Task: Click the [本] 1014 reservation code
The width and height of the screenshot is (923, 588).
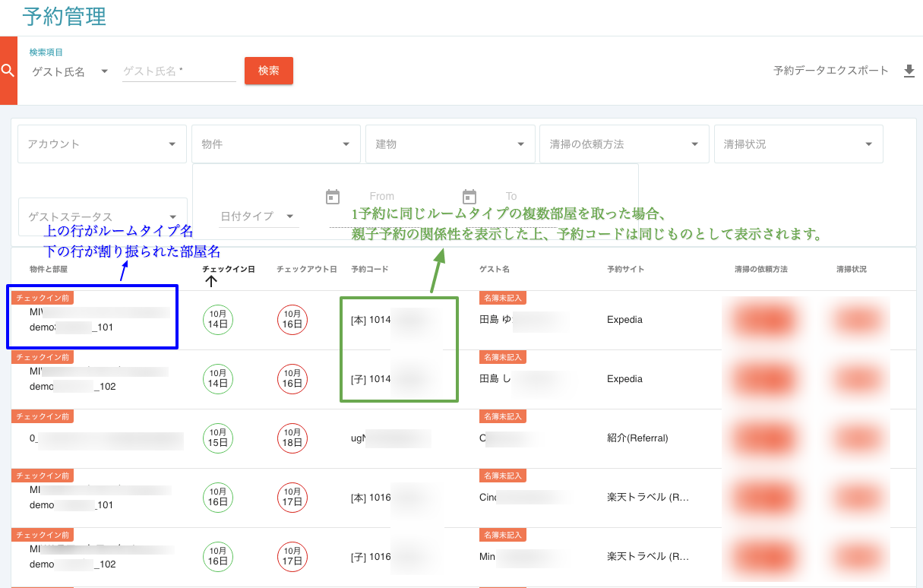Action: [x=371, y=320]
